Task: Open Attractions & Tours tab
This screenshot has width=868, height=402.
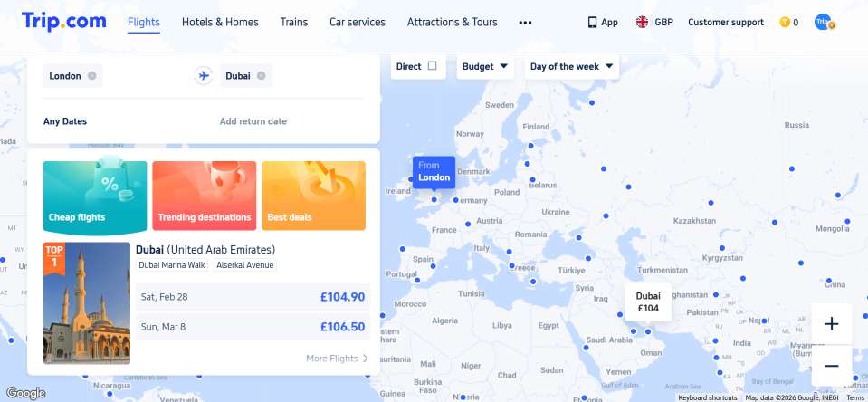Action: click(452, 22)
